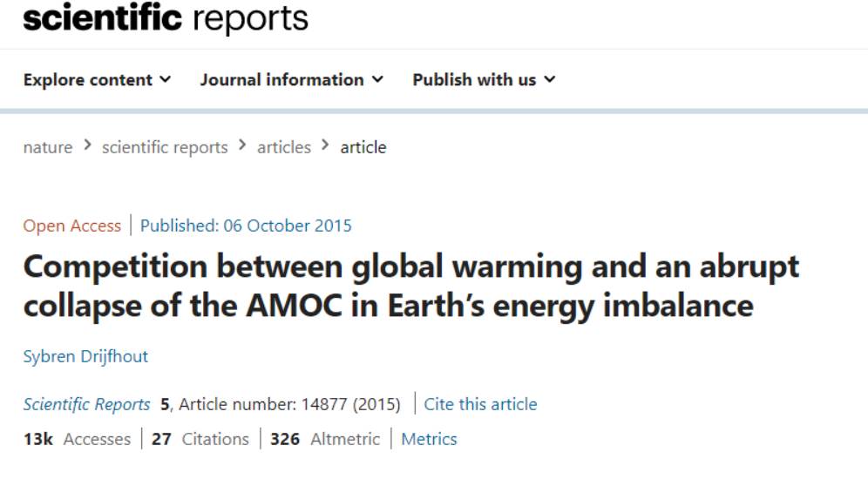Open the scientific reports logo homepage

point(166,17)
